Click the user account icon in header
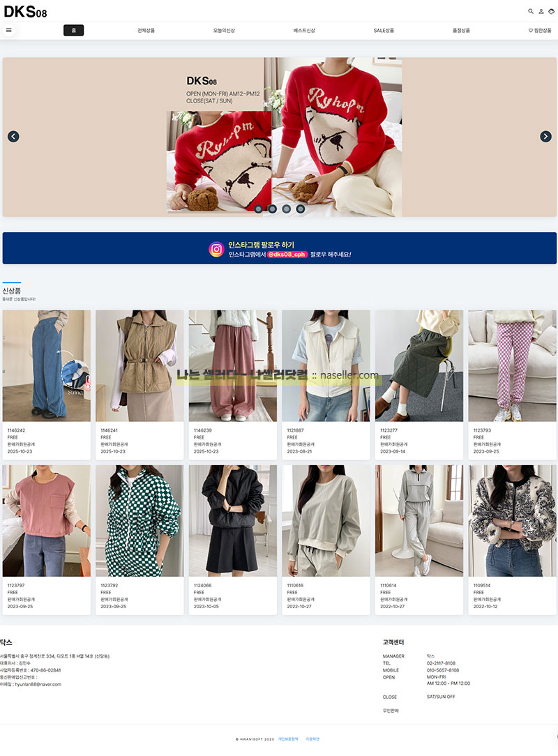 click(541, 11)
